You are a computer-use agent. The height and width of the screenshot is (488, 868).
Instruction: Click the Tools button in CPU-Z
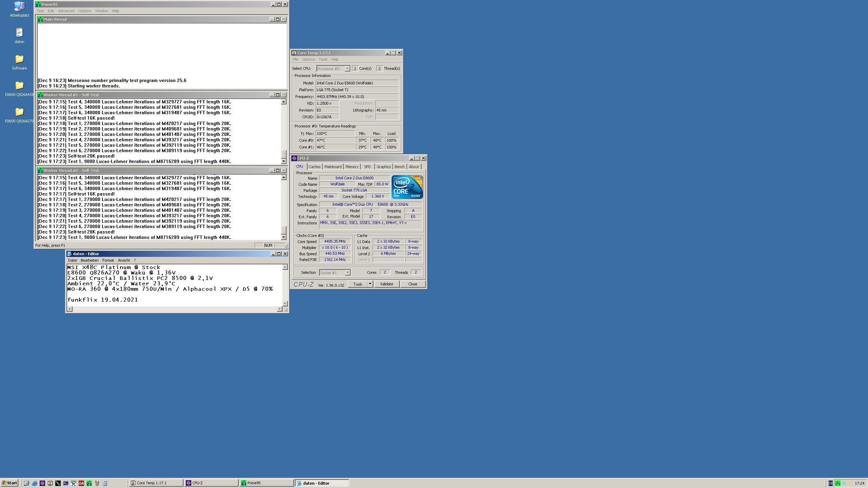point(358,284)
